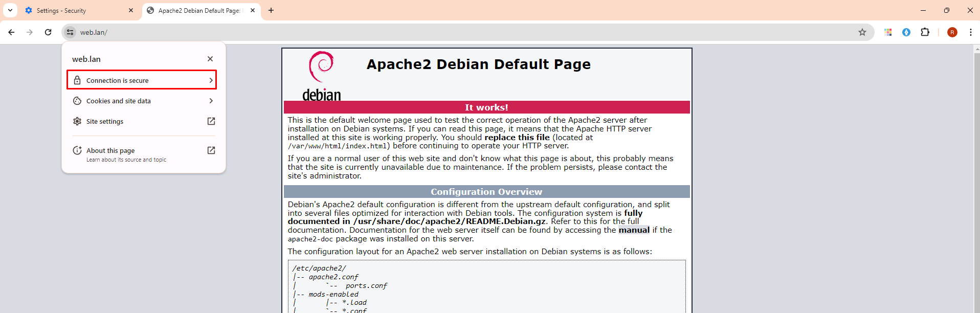Click the red It works! banner
The image size is (980, 313).
pyautogui.click(x=486, y=107)
